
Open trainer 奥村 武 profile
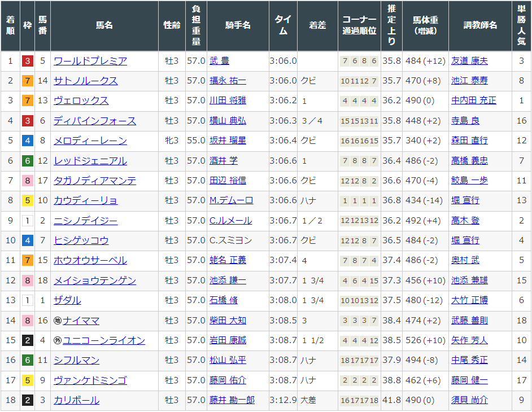pos(465,260)
